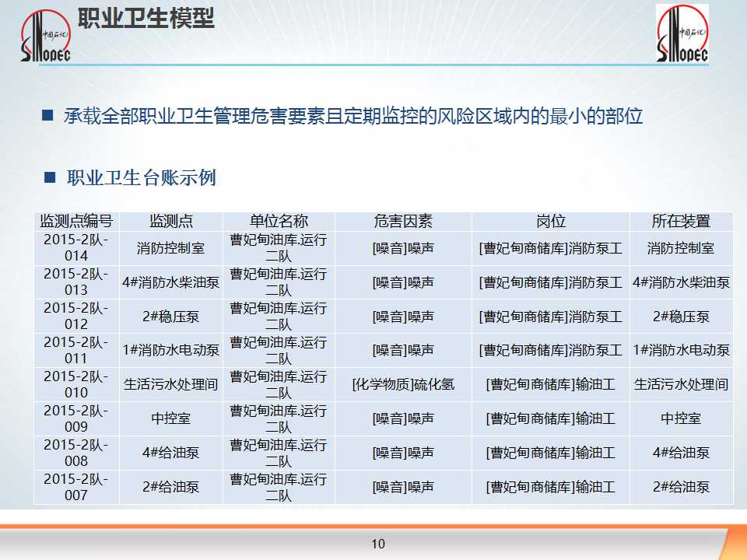Click 消防控制室 in the 所在装置 column
This screenshot has width=747, height=560.
click(681, 248)
